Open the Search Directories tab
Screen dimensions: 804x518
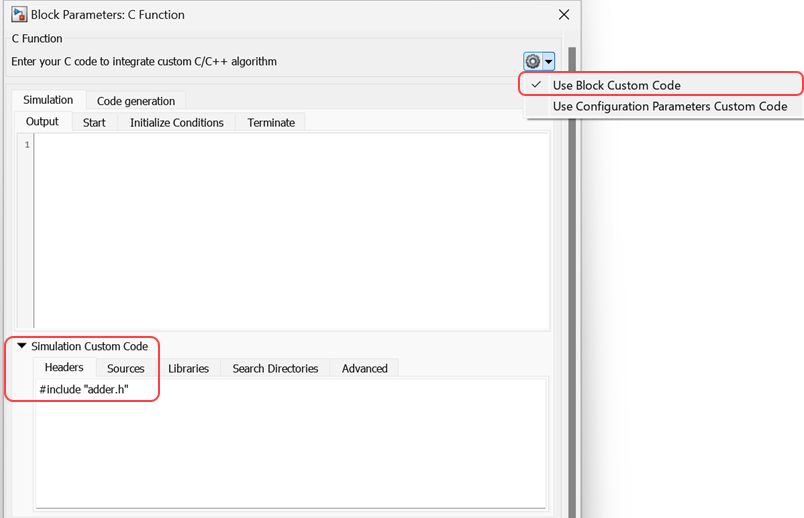click(275, 369)
